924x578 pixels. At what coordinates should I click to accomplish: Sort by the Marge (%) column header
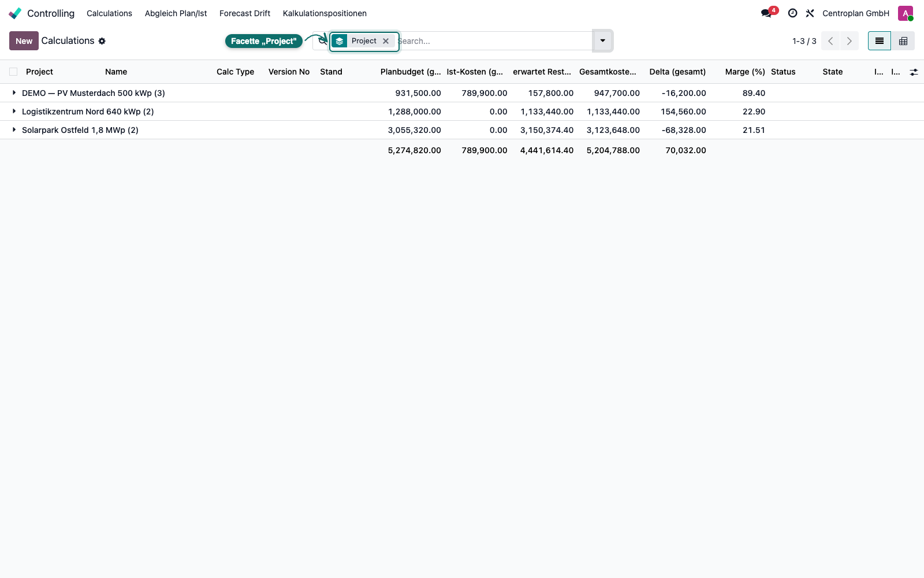pyautogui.click(x=745, y=72)
